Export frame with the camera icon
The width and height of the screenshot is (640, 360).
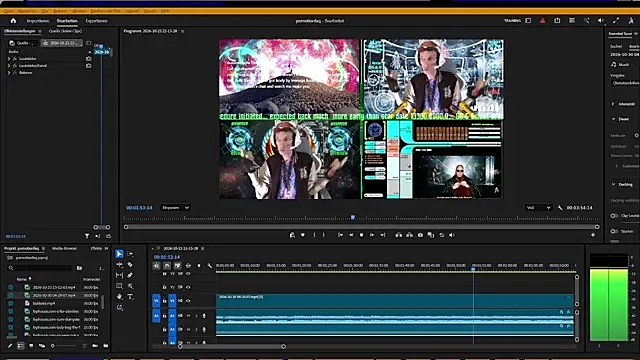click(x=420, y=235)
